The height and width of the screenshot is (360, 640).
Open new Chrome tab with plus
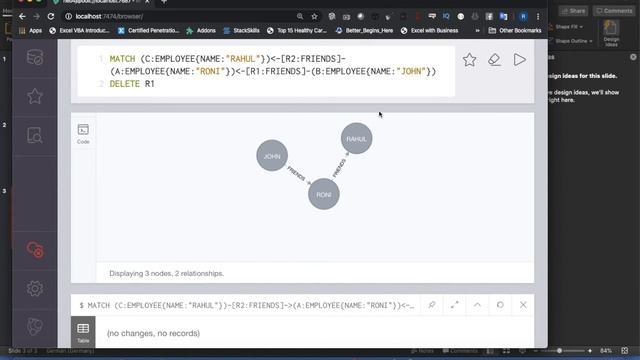click(x=164, y=2)
